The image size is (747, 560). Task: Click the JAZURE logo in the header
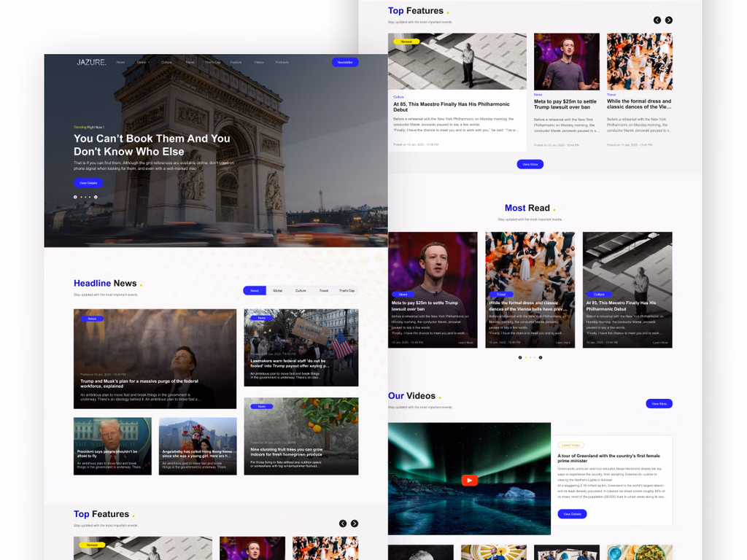(91, 62)
